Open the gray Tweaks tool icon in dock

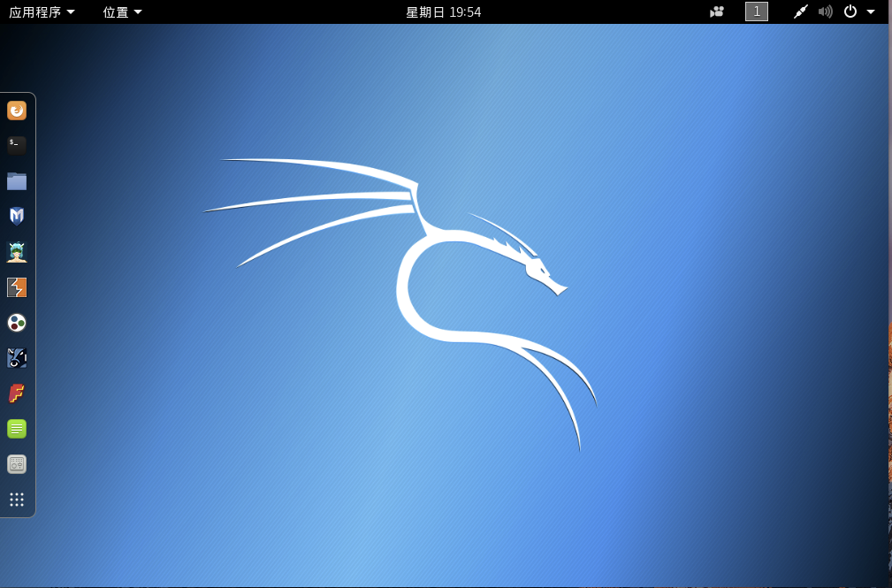click(x=17, y=464)
